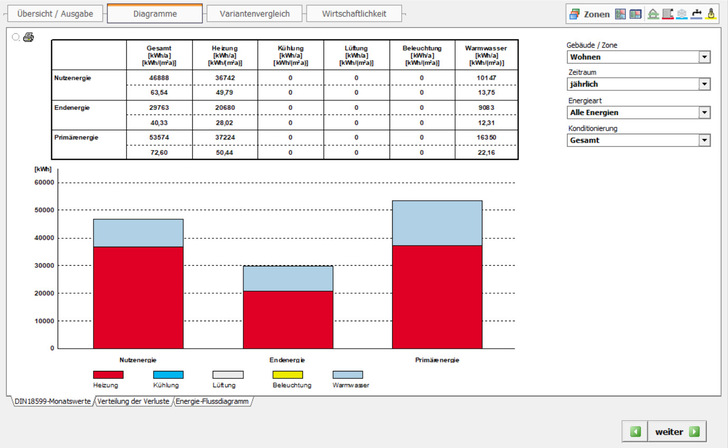The image size is (728, 448).
Task: Click the red Heizung legend swatch
Action: (108, 375)
